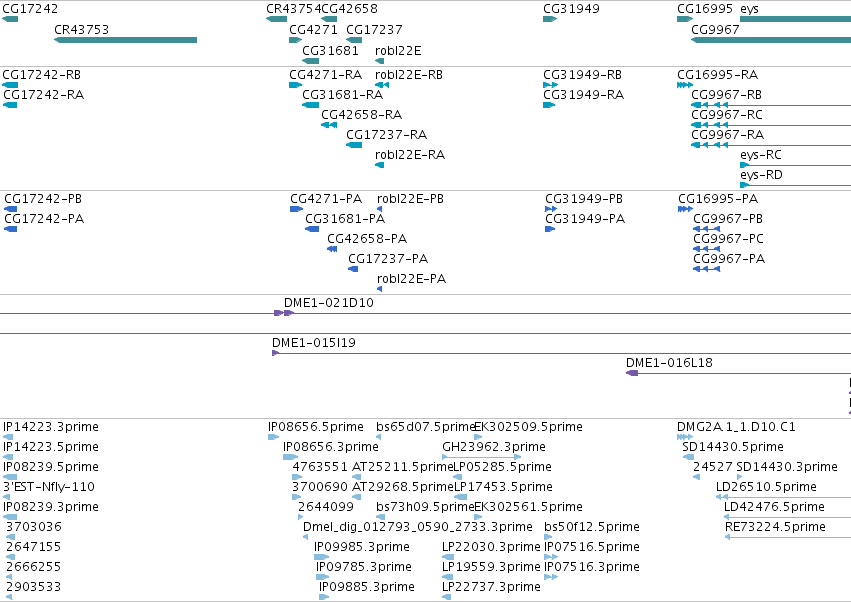Click the robl22E gene label

(398, 50)
